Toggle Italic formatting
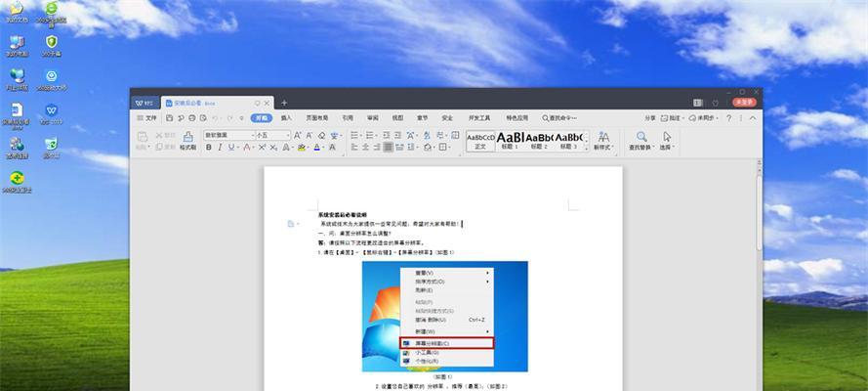 220,148
